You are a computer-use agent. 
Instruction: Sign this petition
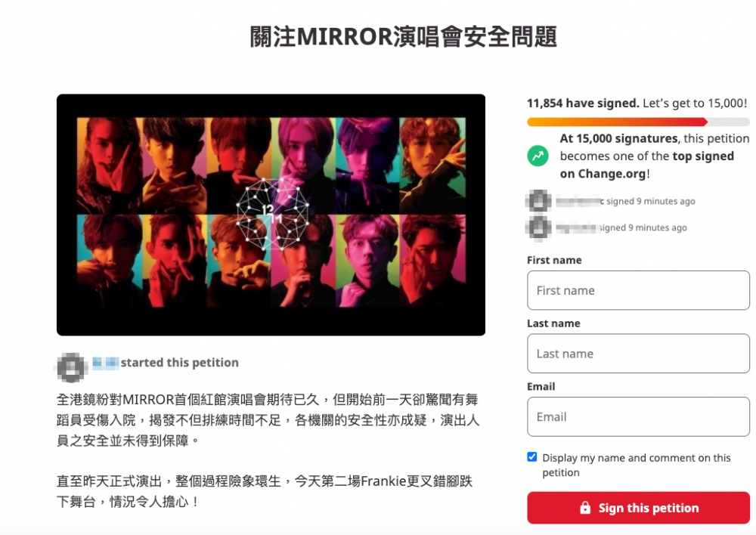point(638,508)
